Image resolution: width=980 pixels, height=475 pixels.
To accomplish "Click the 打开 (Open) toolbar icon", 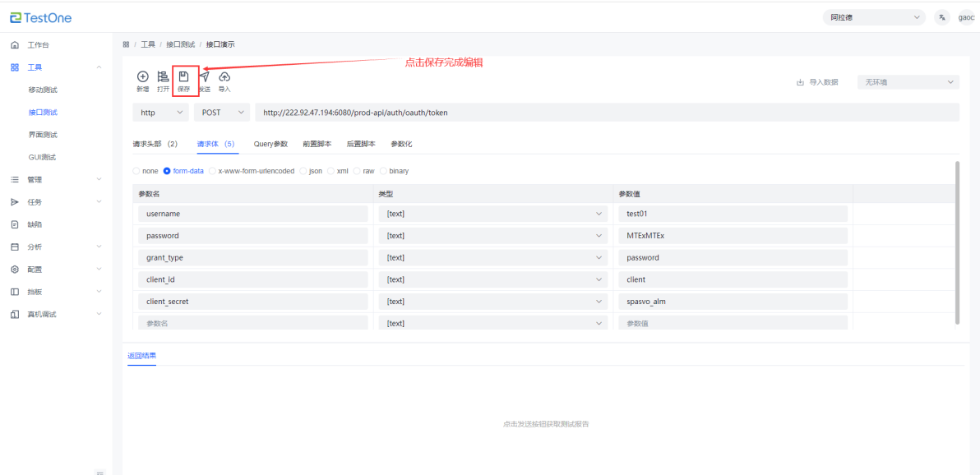I will 163,76.
